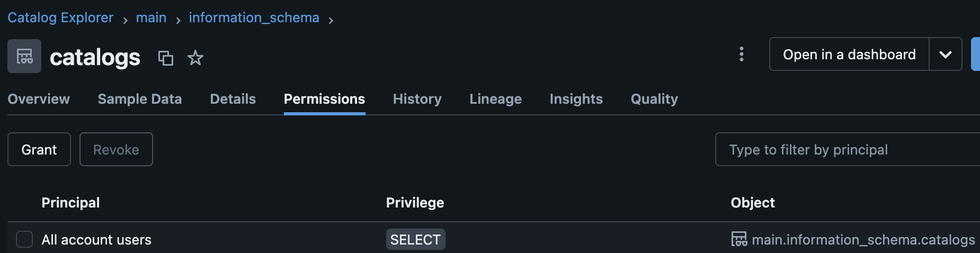View the Lineage tab
This screenshot has width=980, height=253.
[x=496, y=99]
